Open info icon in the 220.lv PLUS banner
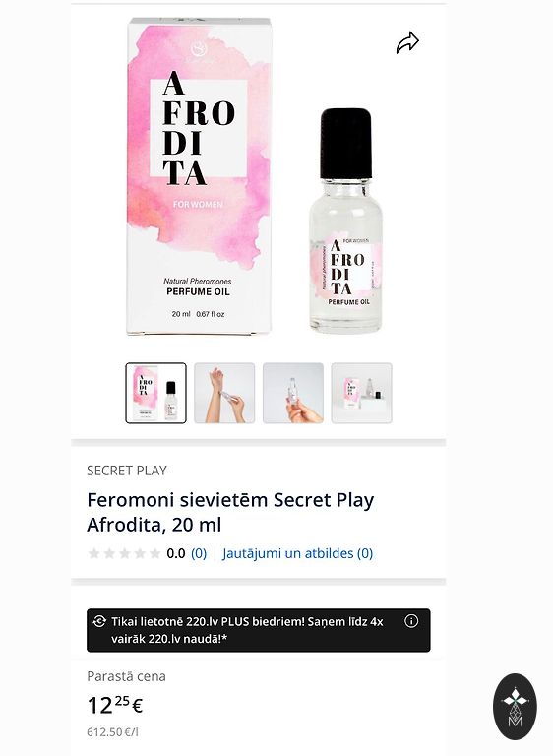 point(410,621)
